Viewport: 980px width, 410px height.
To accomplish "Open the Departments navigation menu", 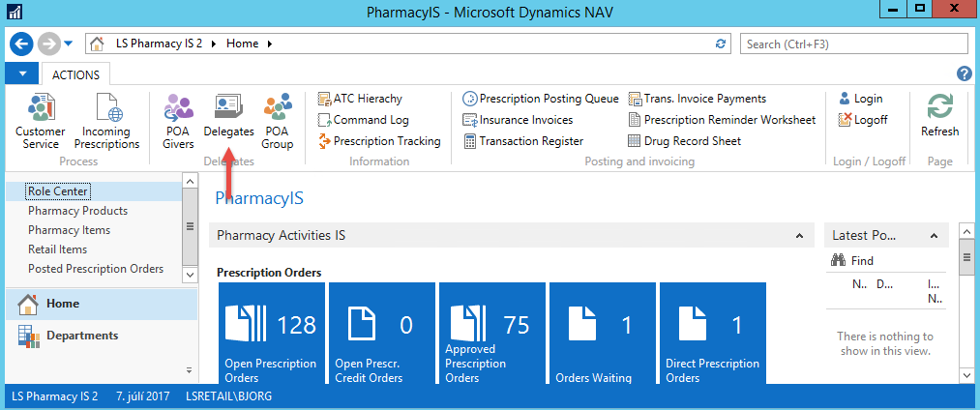I will 82,336.
